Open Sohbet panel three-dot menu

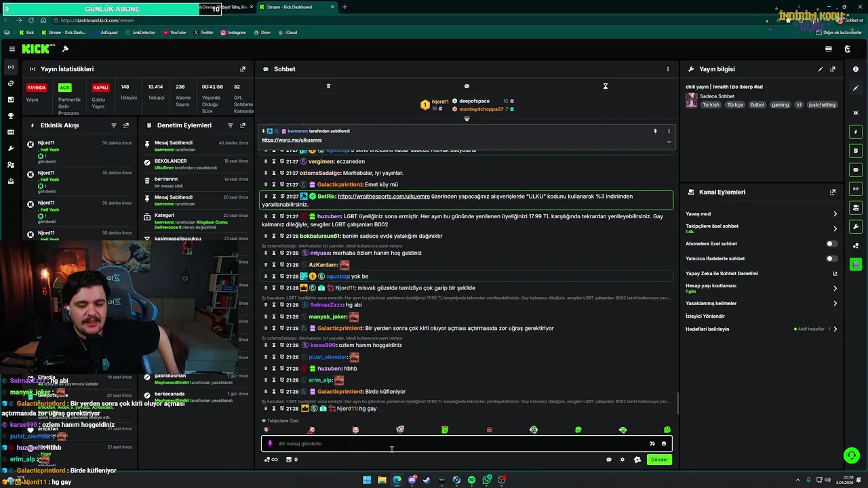[x=667, y=69]
